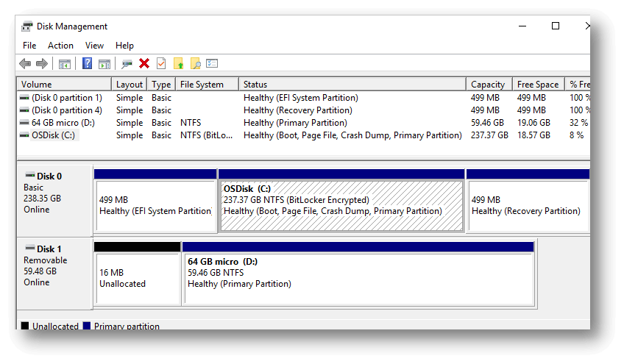This screenshot has height=364, width=624.
Task: Open the Action menu
Action: click(60, 46)
